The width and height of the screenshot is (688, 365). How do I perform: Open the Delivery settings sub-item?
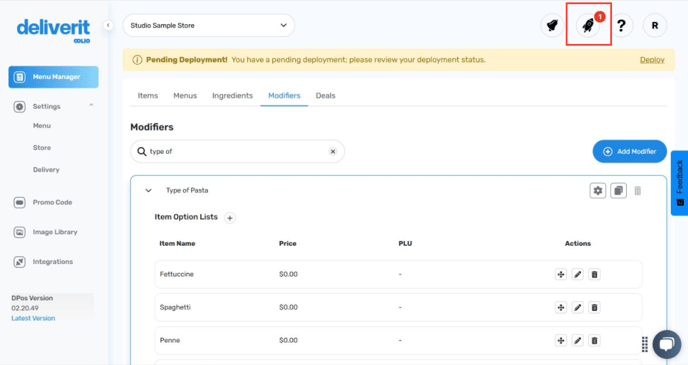46,169
